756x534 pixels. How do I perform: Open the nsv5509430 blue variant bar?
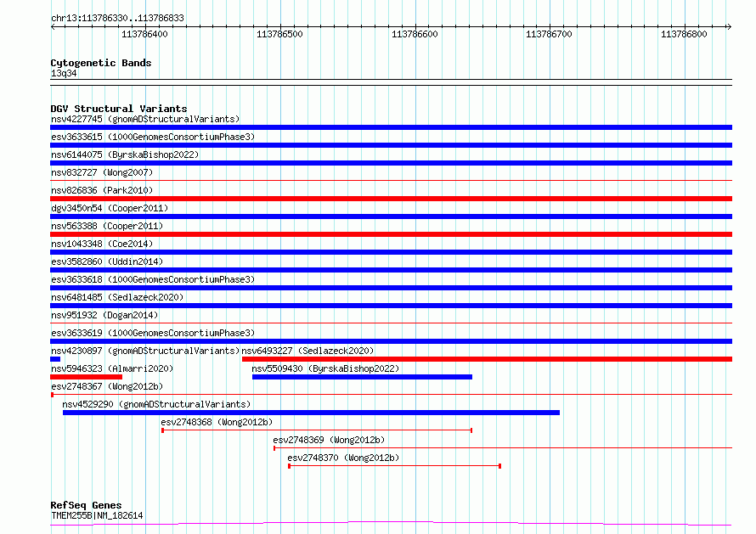tap(362, 377)
